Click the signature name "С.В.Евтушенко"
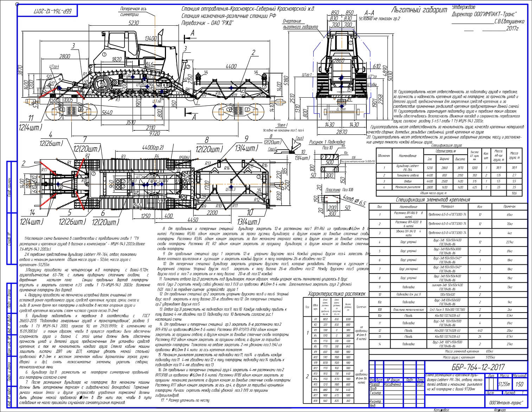The width and height of the screenshot is (532, 412). point(509,21)
